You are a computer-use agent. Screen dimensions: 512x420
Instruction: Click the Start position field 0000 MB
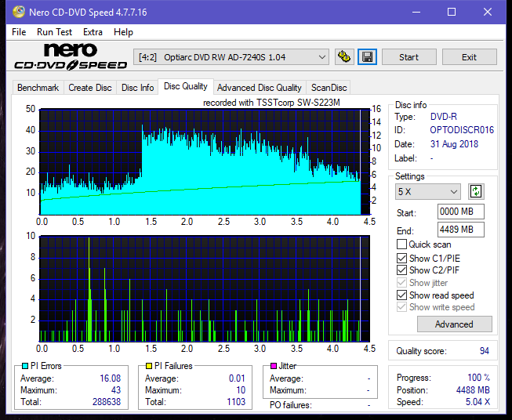(x=461, y=212)
